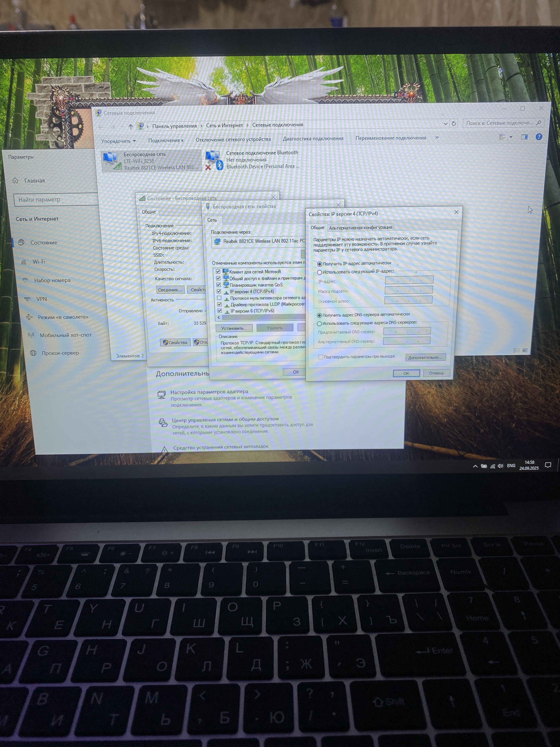Open the Wi-Fi settings sidebar item
Screen dimensions: 560x747
coord(39,262)
